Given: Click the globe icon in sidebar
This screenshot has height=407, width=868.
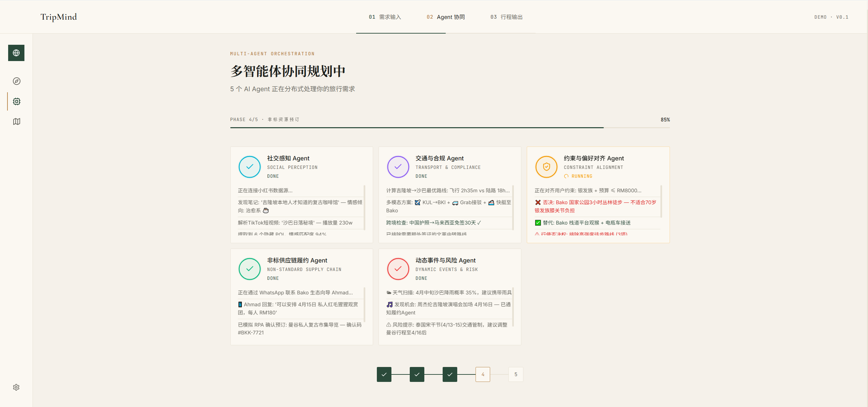Looking at the screenshot, I should click(16, 53).
